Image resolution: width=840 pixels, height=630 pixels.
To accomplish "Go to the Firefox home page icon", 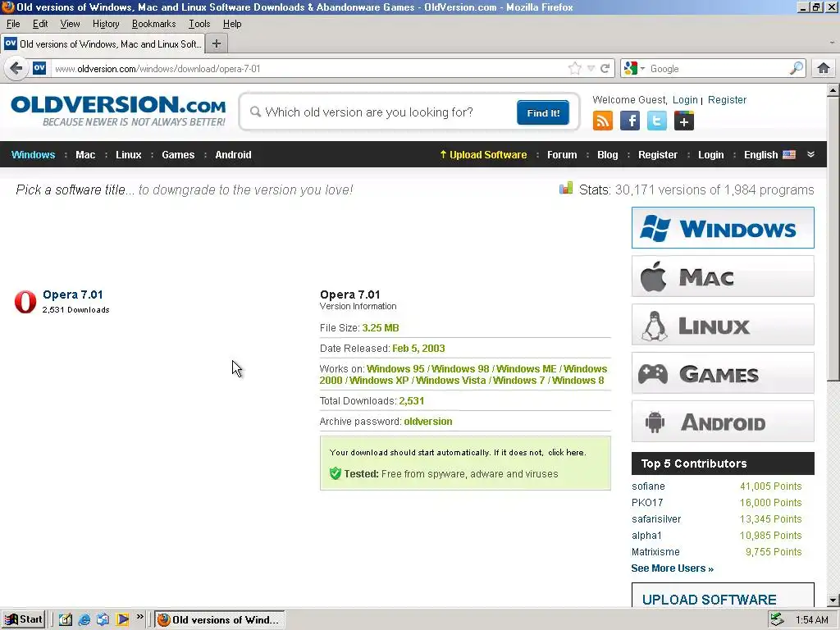I will tap(824, 68).
